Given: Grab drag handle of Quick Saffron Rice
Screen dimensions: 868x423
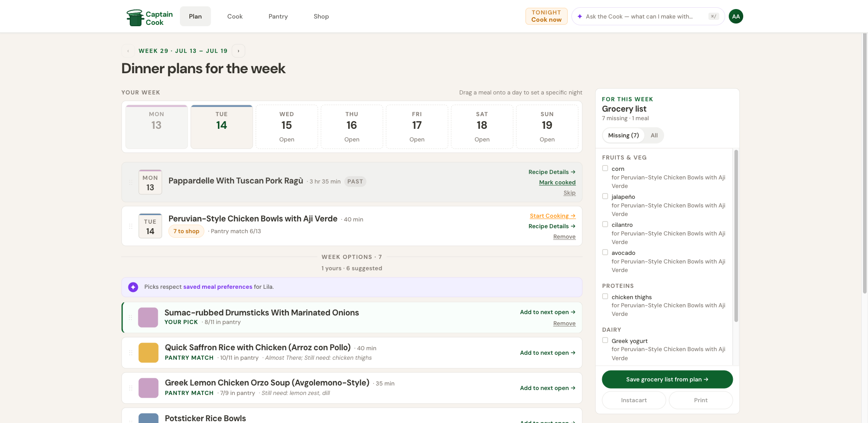Looking at the screenshot, I should pyautogui.click(x=131, y=352).
